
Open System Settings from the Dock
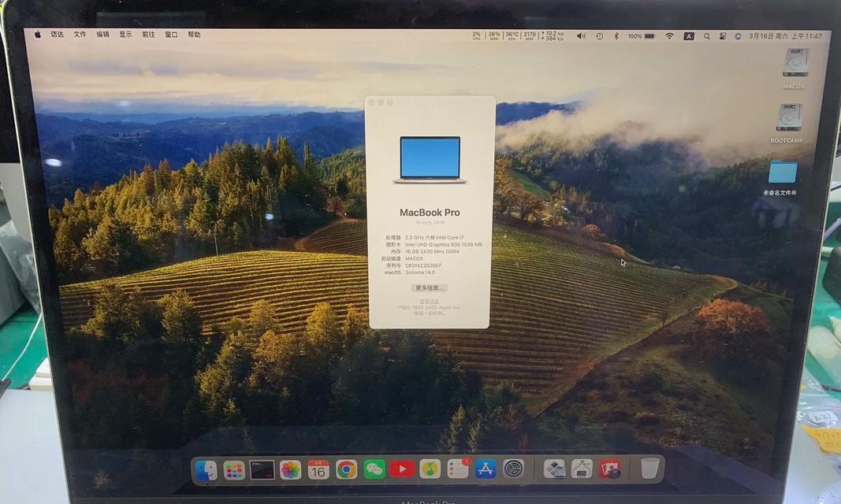pyautogui.click(x=514, y=469)
